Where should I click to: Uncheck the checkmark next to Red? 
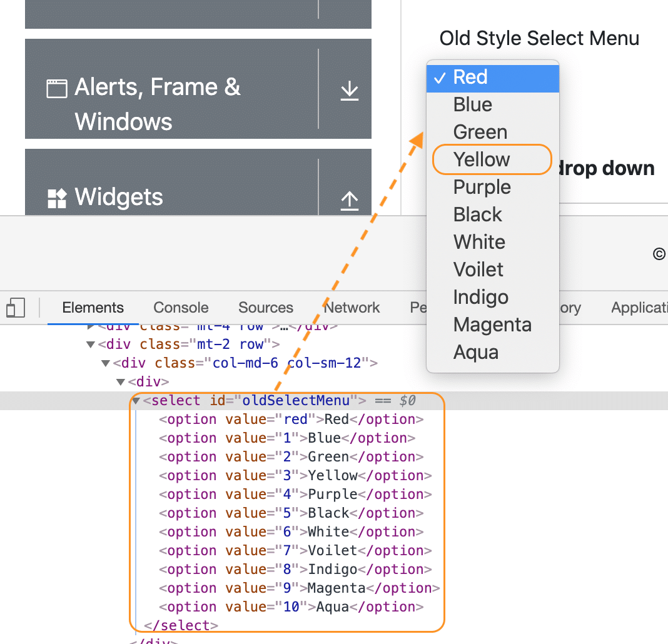tap(441, 77)
